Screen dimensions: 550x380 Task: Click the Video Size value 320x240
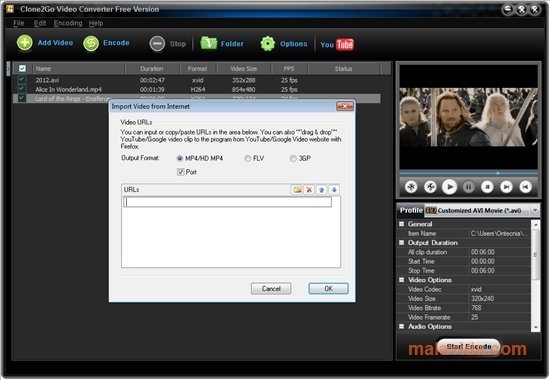[482, 299]
